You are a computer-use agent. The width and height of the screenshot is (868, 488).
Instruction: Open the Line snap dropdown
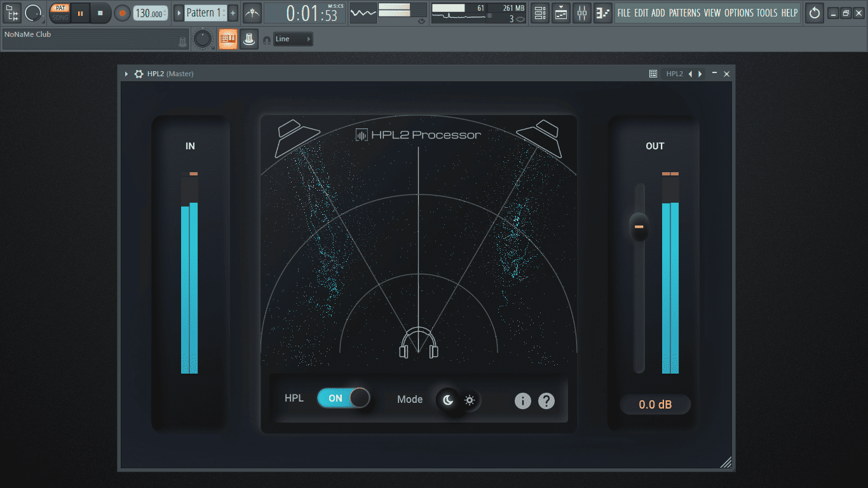tap(293, 39)
